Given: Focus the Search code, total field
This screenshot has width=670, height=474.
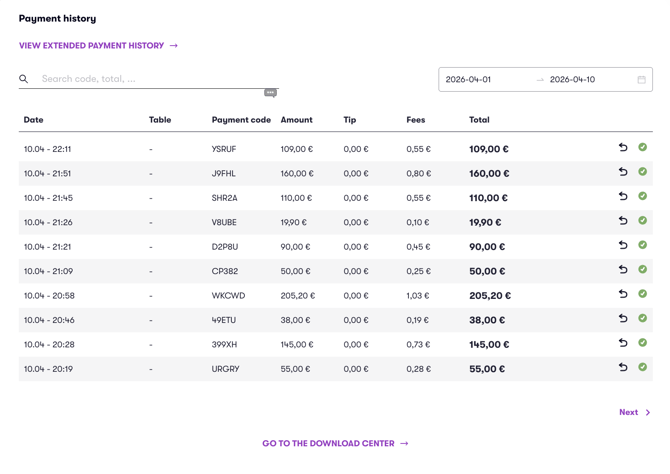Looking at the screenshot, I should (158, 79).
